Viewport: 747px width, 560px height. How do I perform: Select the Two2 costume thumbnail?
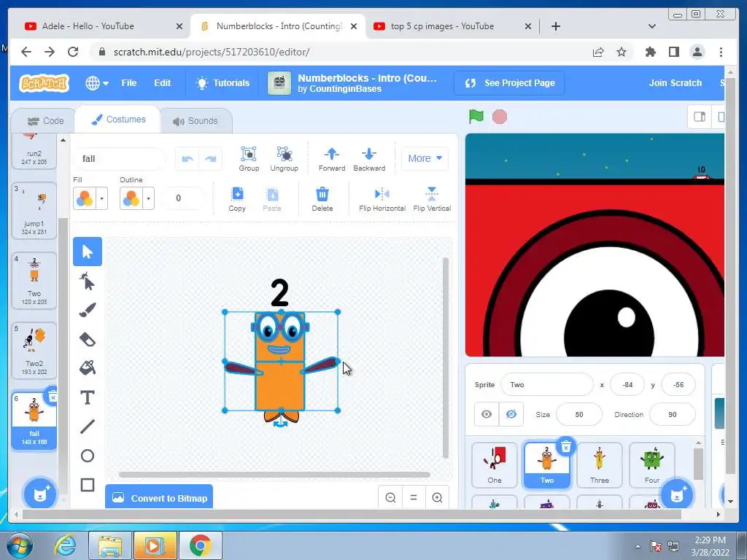(x=34, y=351)
